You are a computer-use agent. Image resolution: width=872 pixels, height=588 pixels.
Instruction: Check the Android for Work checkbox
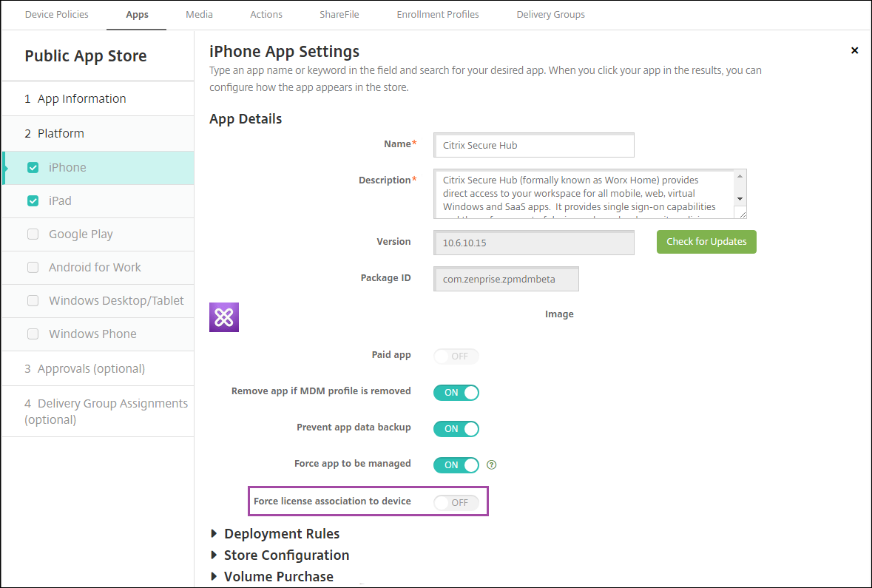[x=33, y=268]
